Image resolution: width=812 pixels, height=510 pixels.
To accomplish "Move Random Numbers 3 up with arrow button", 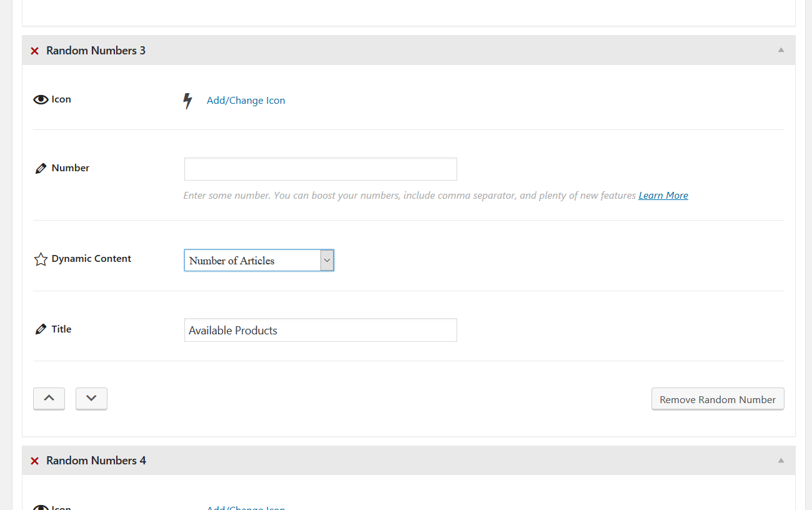I will (x=49, y=399).
